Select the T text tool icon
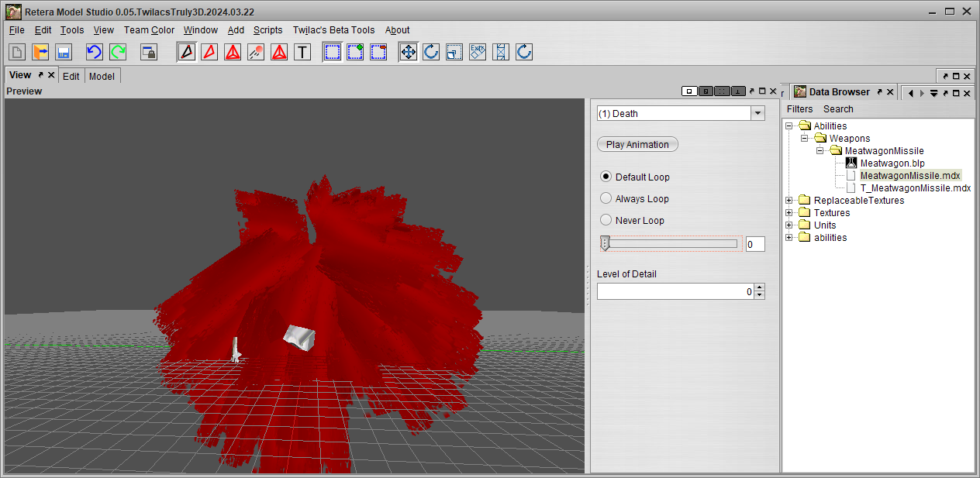Viewport: 980px width, 478px height. [302, 52]
